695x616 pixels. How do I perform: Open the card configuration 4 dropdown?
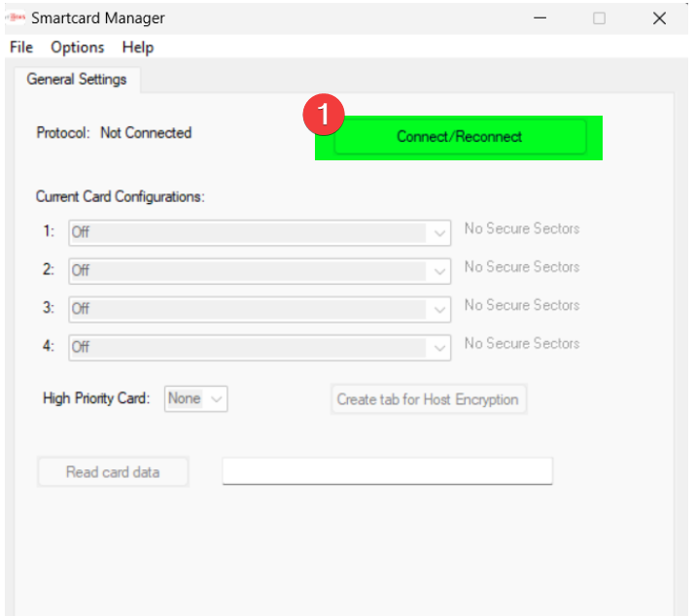439,347
